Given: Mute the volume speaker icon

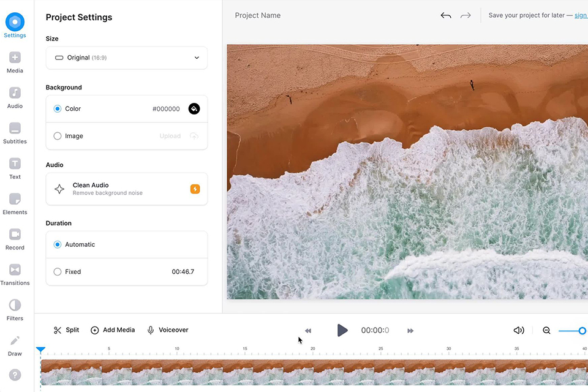Looking at the screenshot, I should click(519, 331).
